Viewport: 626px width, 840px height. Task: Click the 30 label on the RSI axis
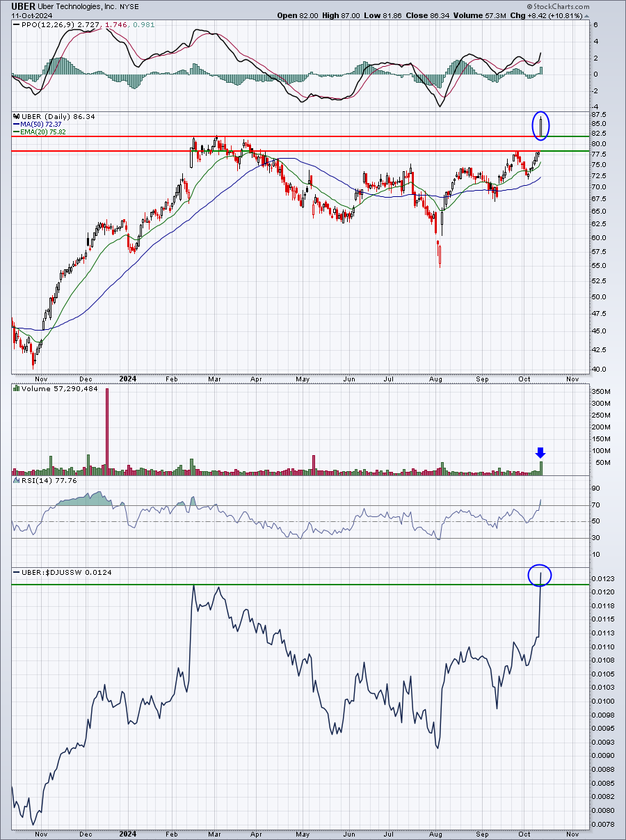coord(596,538)
